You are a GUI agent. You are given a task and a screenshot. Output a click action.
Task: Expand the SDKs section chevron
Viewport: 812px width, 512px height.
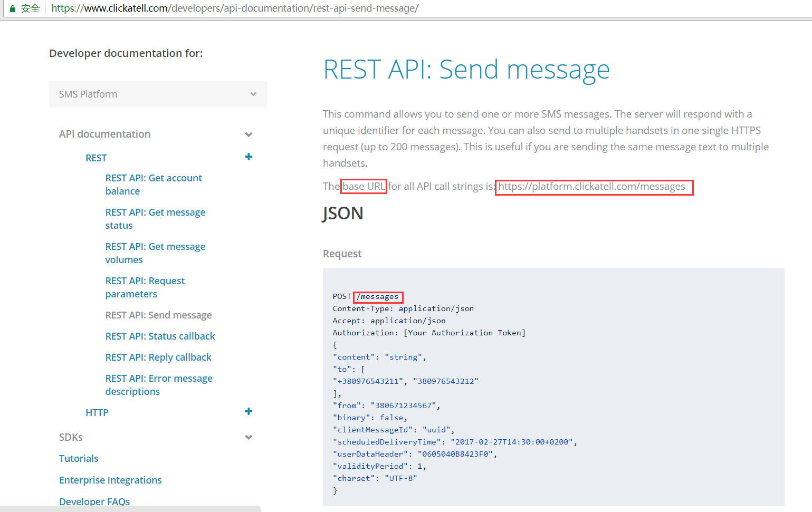point(249,437)
